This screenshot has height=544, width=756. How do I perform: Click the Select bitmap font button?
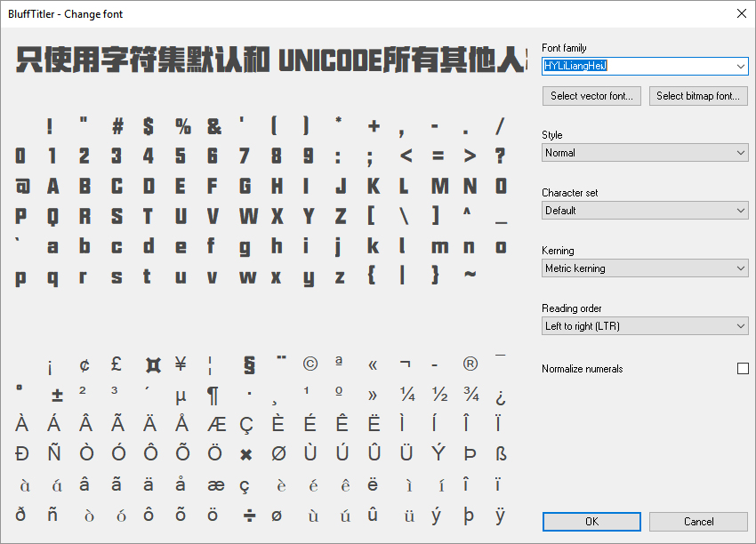(x=698, y=96)
